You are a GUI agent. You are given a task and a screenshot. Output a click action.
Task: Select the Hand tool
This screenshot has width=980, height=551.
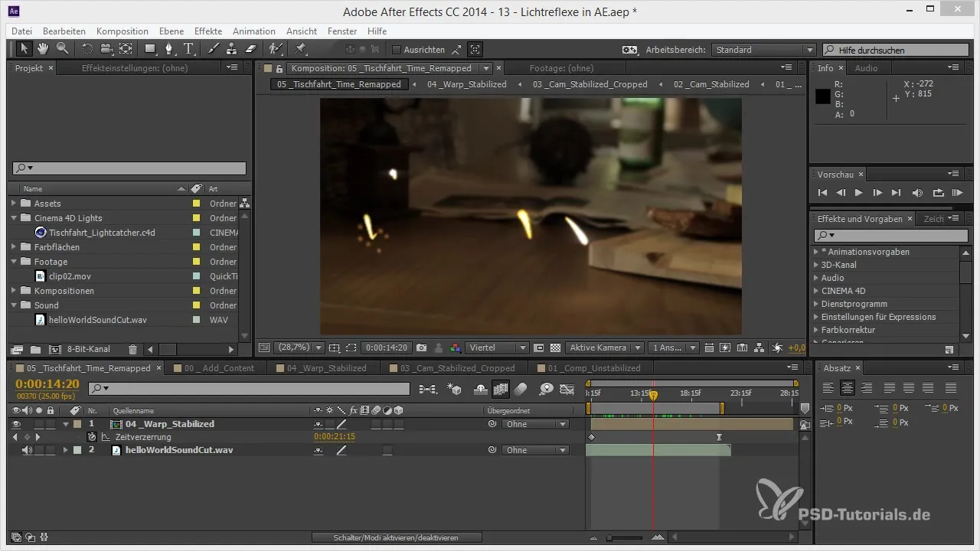click(43, 49)
